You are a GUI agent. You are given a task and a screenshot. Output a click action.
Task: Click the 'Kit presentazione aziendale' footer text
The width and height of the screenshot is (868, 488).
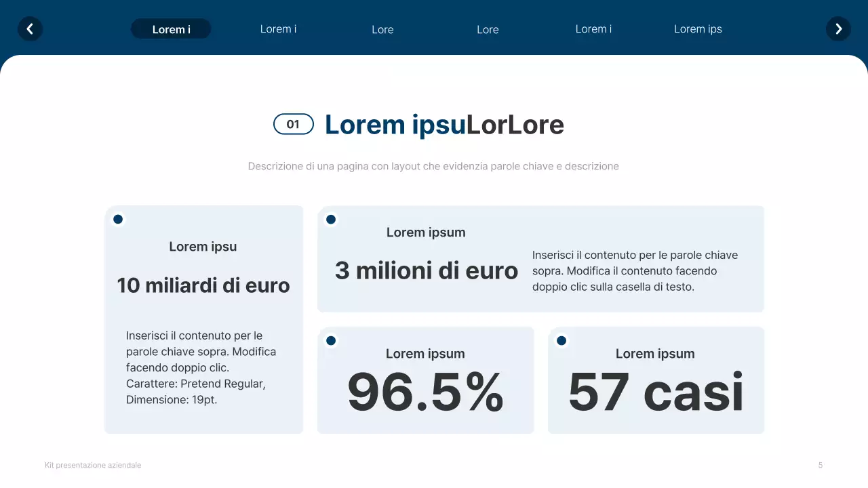(x=93, y=465)
